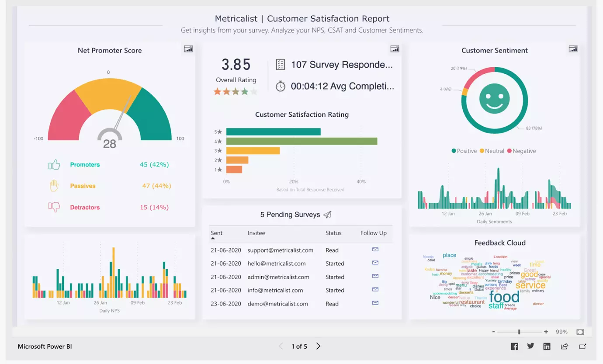Open the Overall Rating card in focus mode
The height and width of the screenshot is (364, 603).
click(395, 49)
